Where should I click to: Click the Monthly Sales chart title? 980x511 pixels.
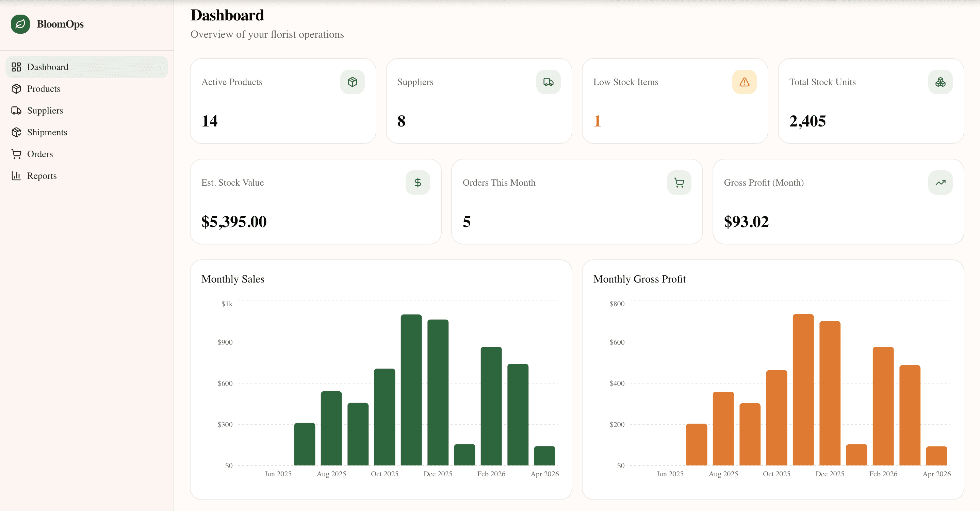point(233,279)
